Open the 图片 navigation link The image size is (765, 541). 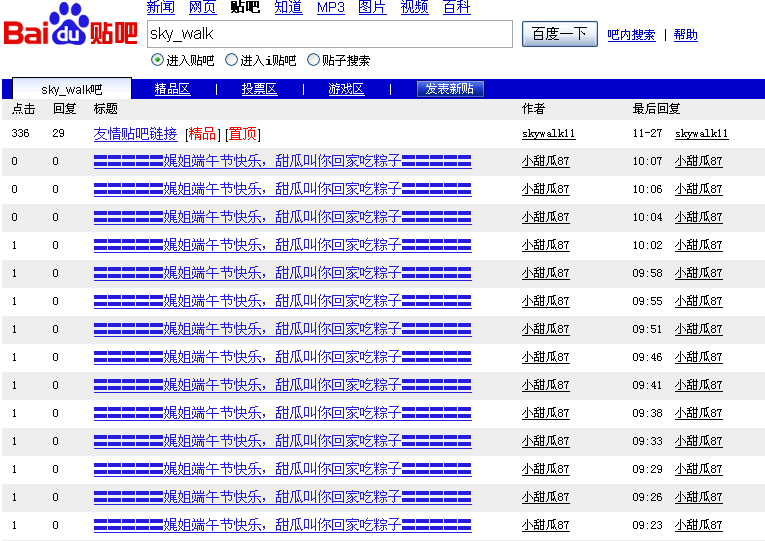(x=372, y=7)
